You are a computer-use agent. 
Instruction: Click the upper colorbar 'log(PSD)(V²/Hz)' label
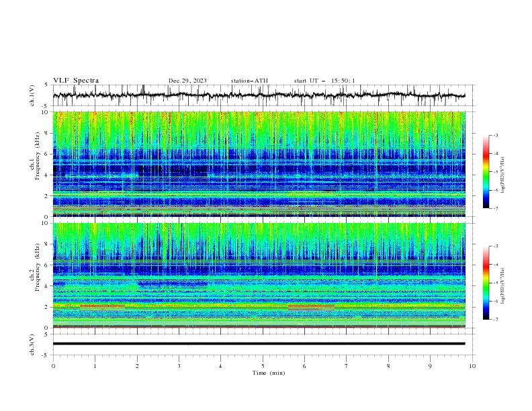click(503, 175)
